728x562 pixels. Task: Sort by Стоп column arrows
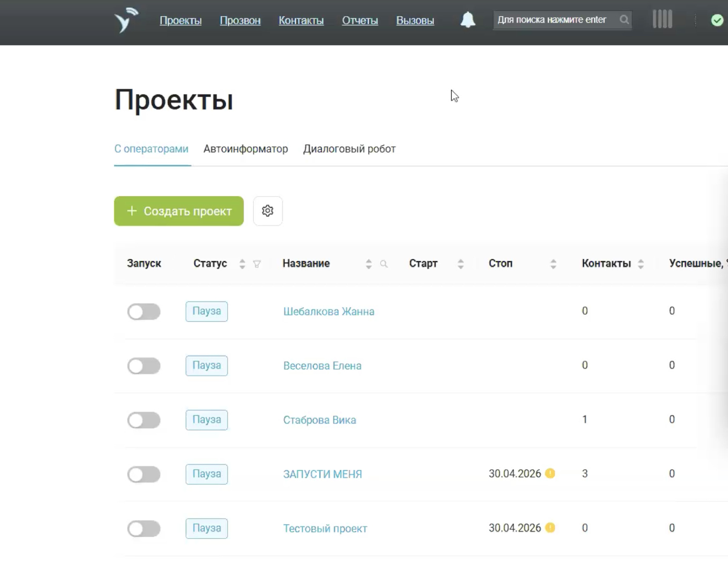point(553,264)
